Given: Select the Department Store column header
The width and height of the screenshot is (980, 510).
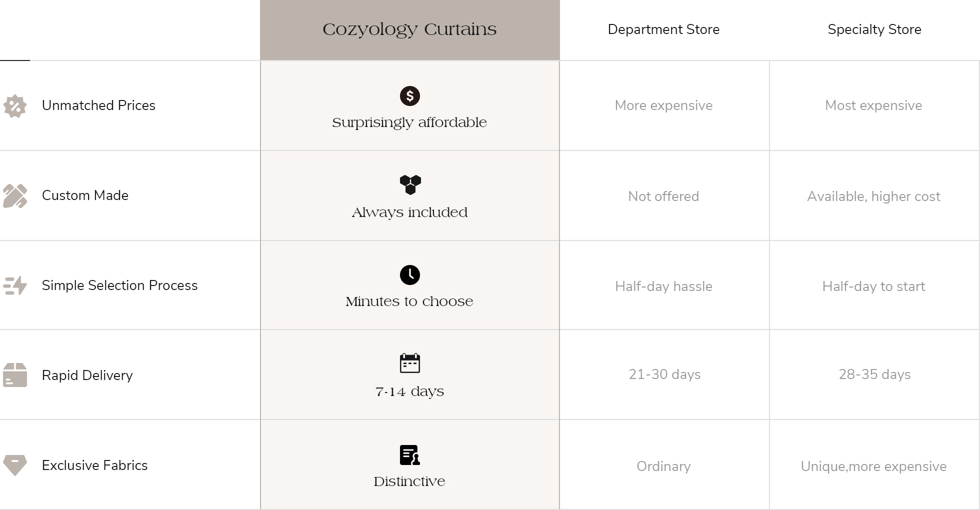Looking at the screenshot, I should tap(663, 29).
